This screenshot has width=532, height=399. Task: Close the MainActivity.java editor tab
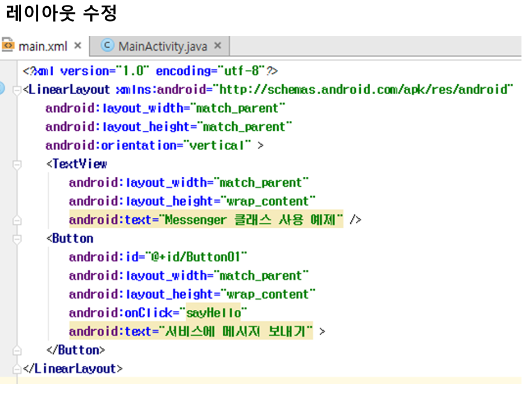(x=218, y=45)
